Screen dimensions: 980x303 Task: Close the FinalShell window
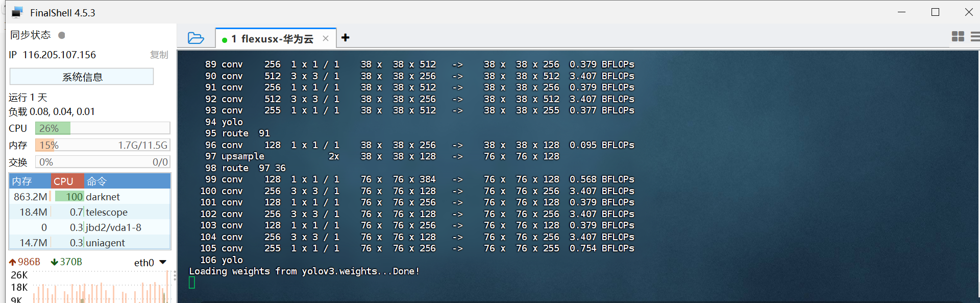point(968,12)
